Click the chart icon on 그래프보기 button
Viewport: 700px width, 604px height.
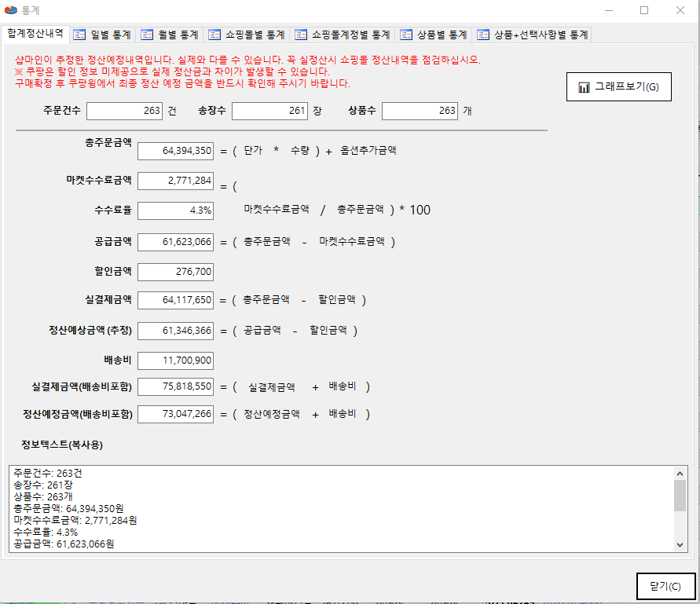pyautogui.click(x=584, y=87)
